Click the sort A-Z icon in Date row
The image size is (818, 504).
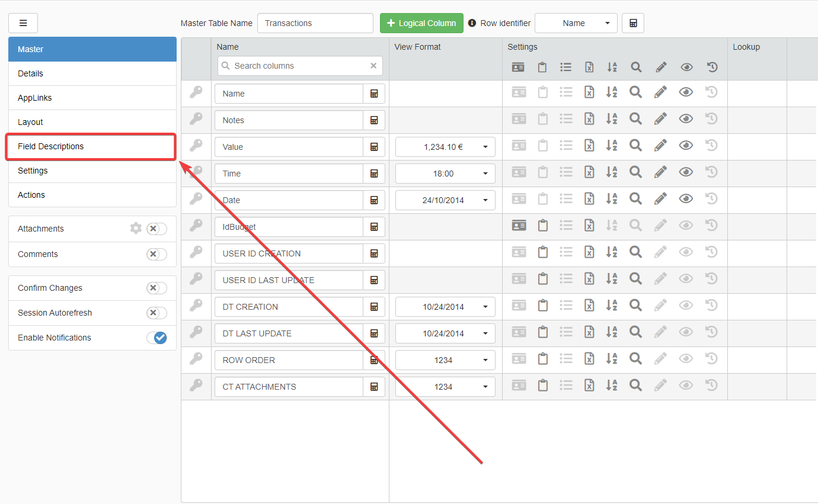(x=612, y=199)
